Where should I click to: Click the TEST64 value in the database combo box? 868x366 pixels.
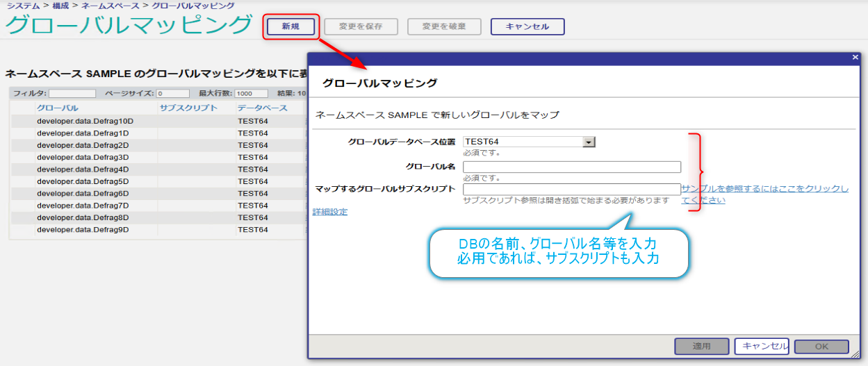pos(482,142)
